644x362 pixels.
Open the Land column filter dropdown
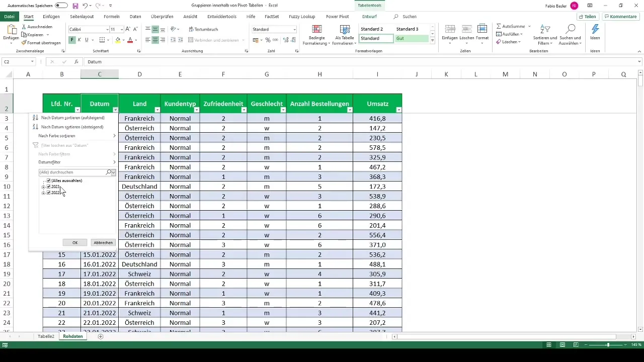[157, 110]
